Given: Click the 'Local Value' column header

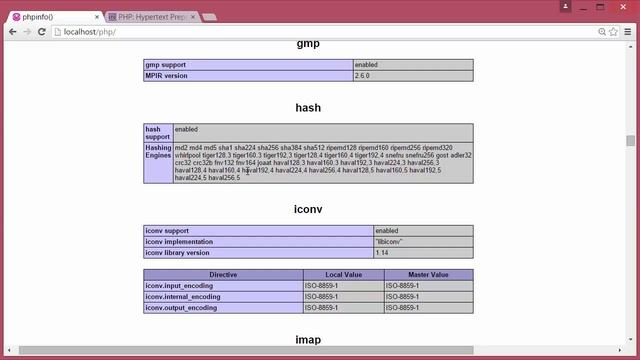Looking at the screenshot, I should click(x=344, y=275).
